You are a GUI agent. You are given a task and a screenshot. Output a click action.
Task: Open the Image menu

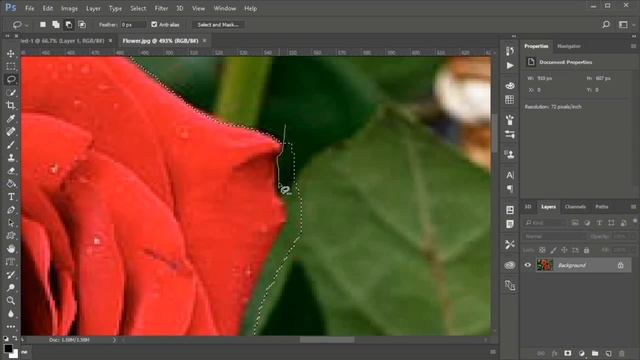tap(69, 8)
